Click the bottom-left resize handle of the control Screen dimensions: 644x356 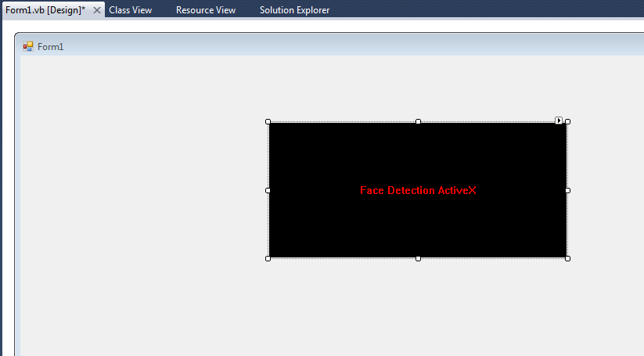[268, 258]
